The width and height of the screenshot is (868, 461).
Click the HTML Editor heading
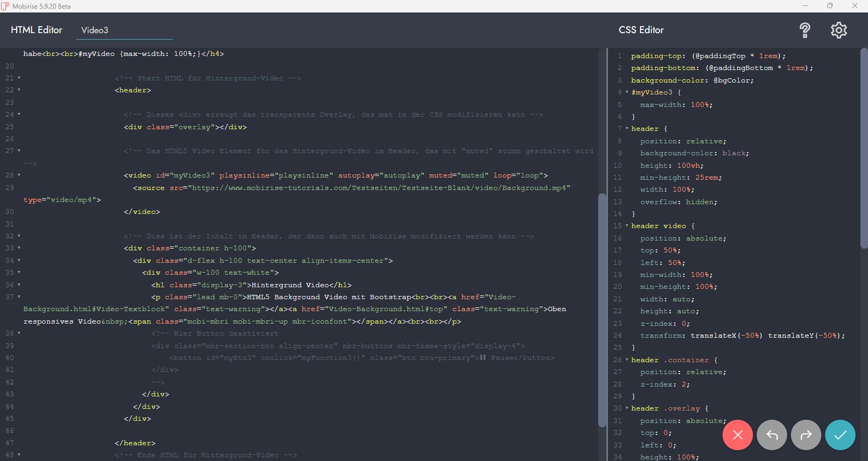[x=36, y=30]
